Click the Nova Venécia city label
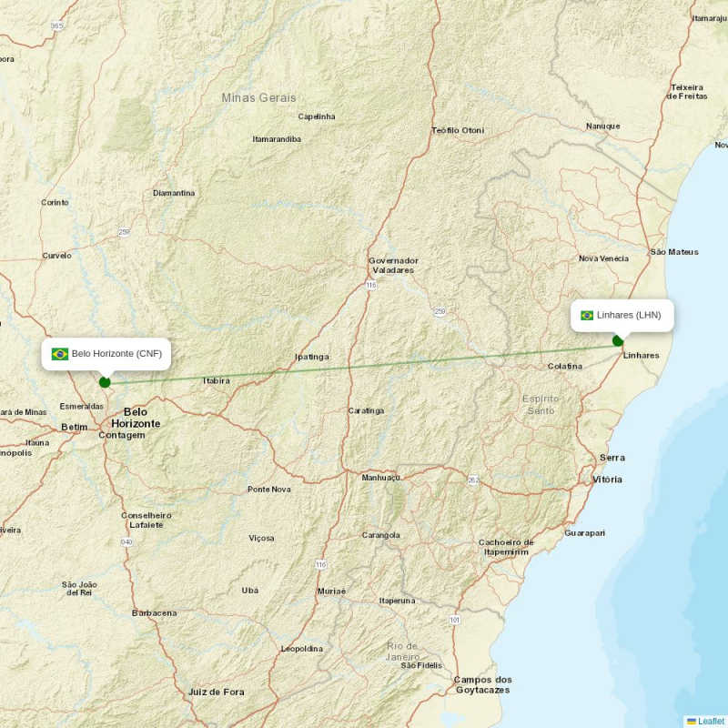The image size is (728, 728). [603, 258]
